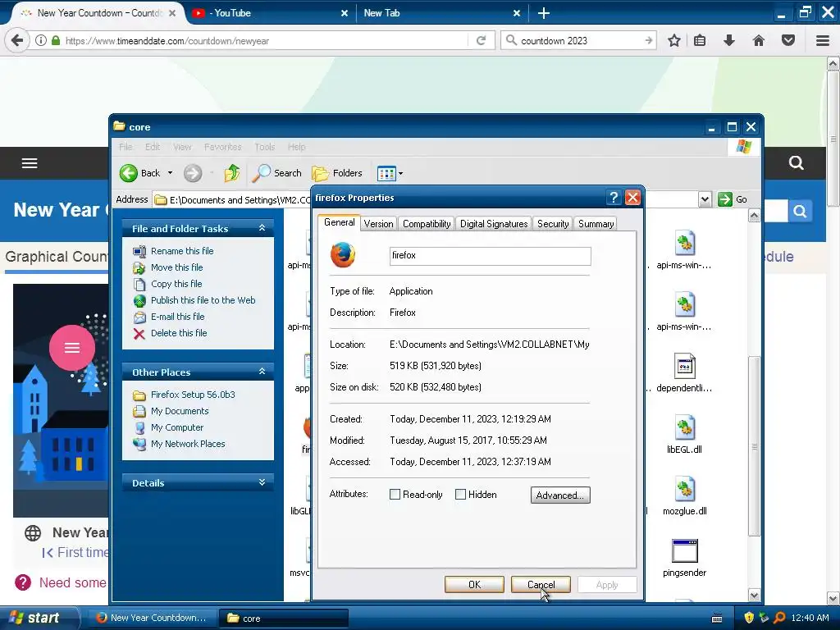Click New Year Countdown taskbar button
This screenshot has width=840, height=630.
[152, 618]
